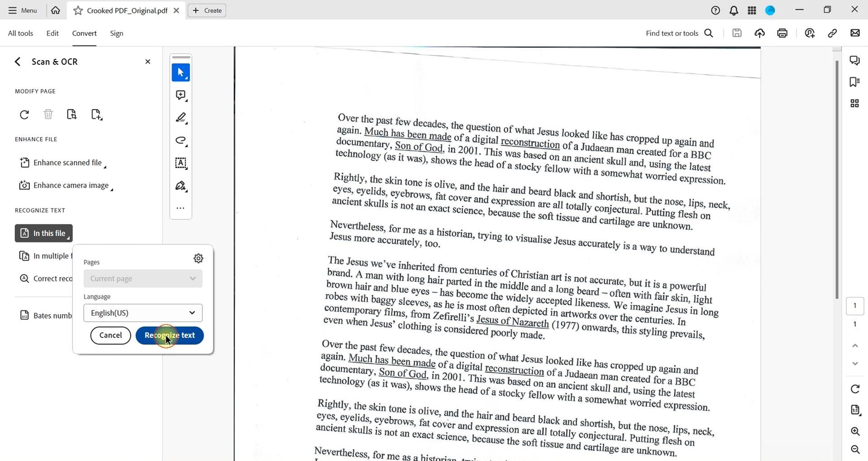The height and width of the screenshot is (461, 868).
Task: Expand more tools via the ellipsis
Action: pyautogui.click(x=180, y=207)
